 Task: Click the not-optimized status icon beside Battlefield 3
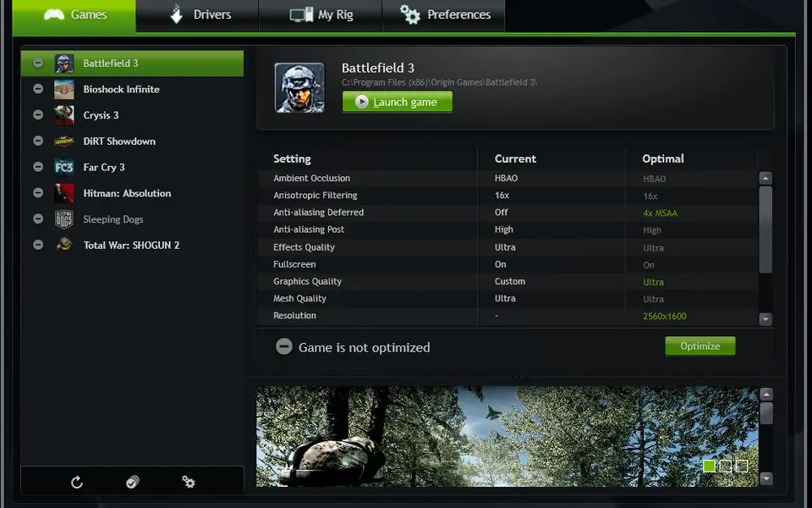tap(38, 63)
